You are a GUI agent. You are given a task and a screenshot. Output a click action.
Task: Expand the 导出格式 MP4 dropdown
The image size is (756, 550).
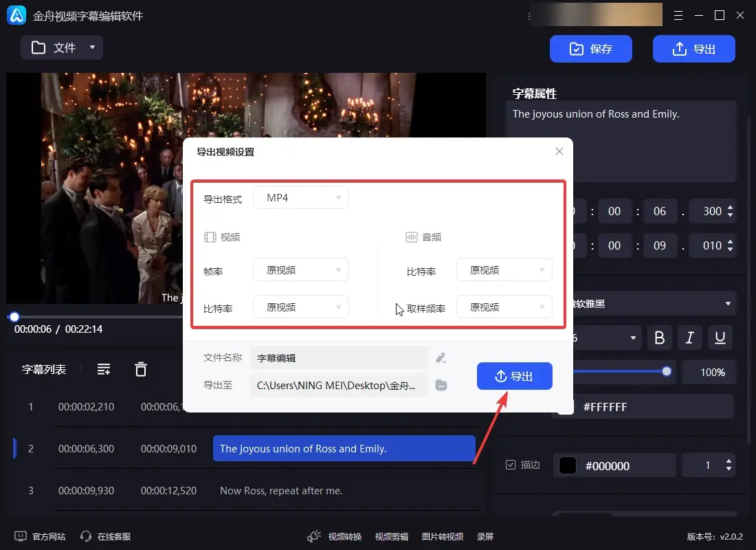click(x=301, y=198)
